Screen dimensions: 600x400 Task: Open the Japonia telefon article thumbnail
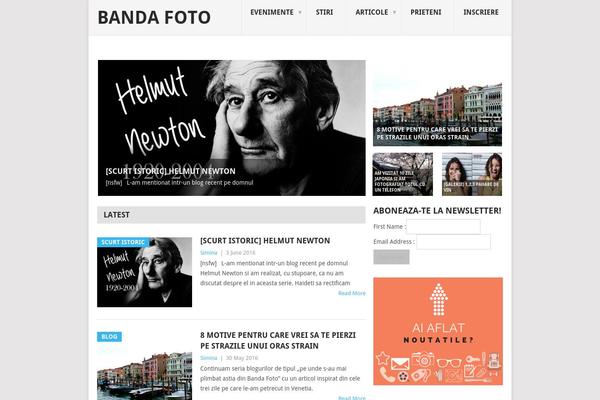click(403, 174)
